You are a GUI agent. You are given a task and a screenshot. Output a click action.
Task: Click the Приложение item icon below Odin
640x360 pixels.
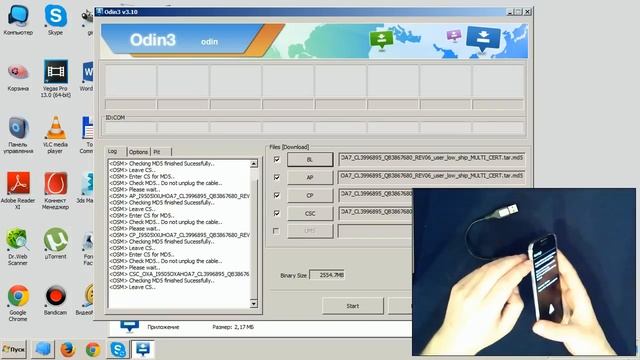point(130,327)
